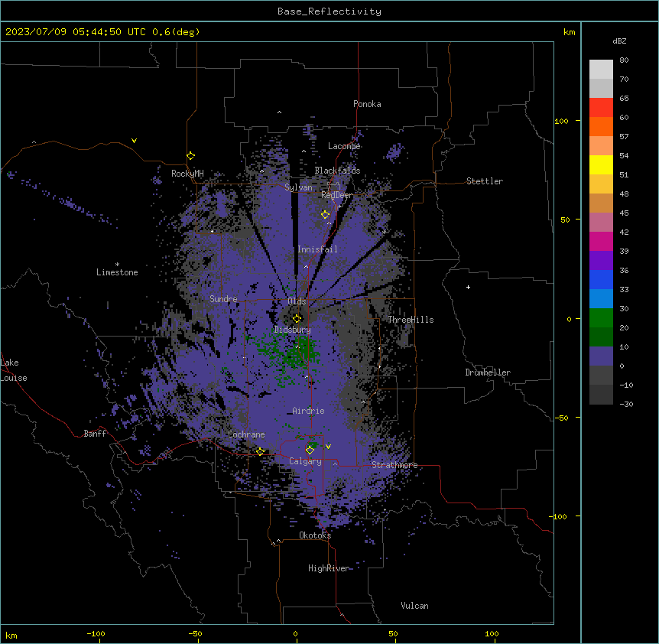Click the Lake Louise label
This screenshot has width=659, height=644.
click(14, 370)
